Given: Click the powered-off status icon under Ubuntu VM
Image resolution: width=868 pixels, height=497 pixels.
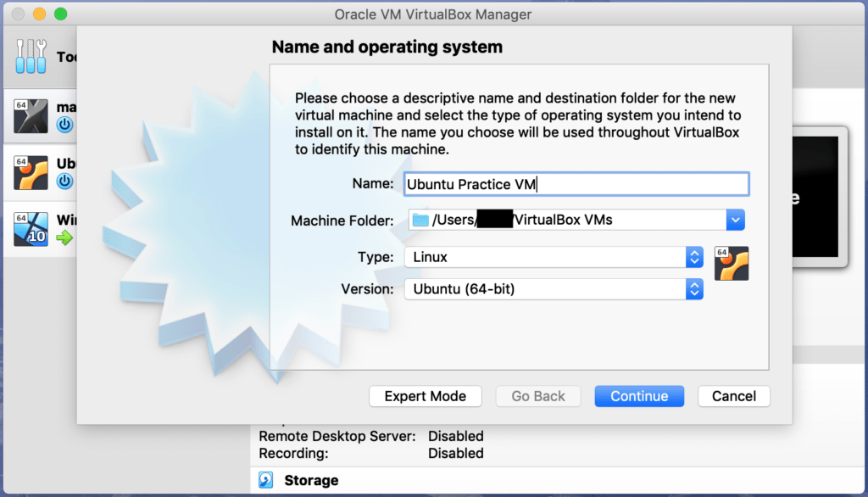Looking at the screenshot, I should [64, 181].
